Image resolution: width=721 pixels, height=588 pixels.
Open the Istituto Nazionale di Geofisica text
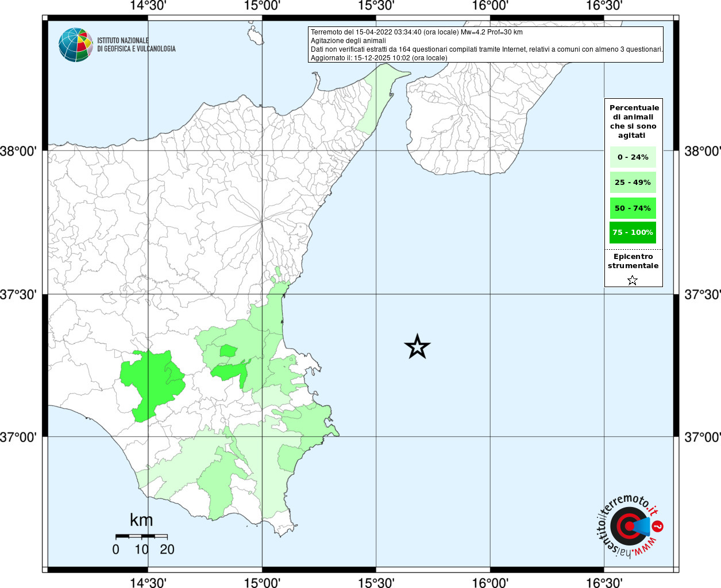(136, 45)
